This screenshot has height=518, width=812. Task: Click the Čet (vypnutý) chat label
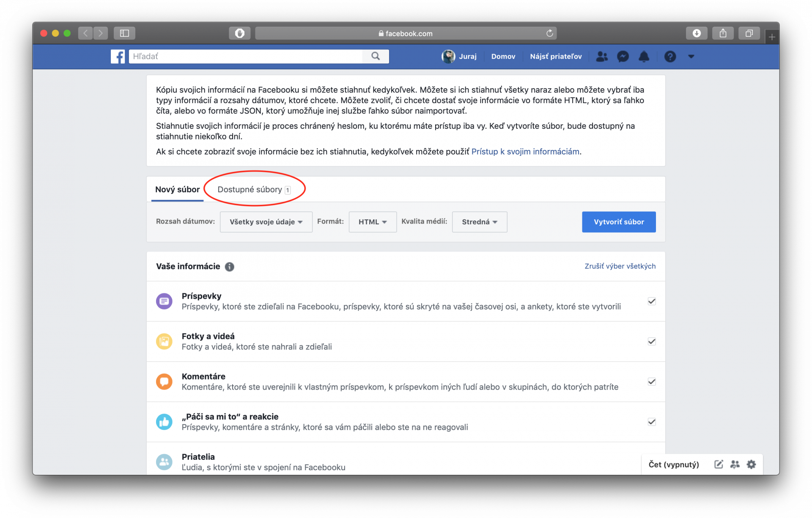tap(674, 464)
